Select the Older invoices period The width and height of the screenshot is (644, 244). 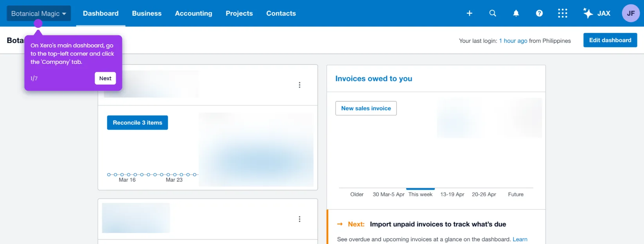[357, 194]
